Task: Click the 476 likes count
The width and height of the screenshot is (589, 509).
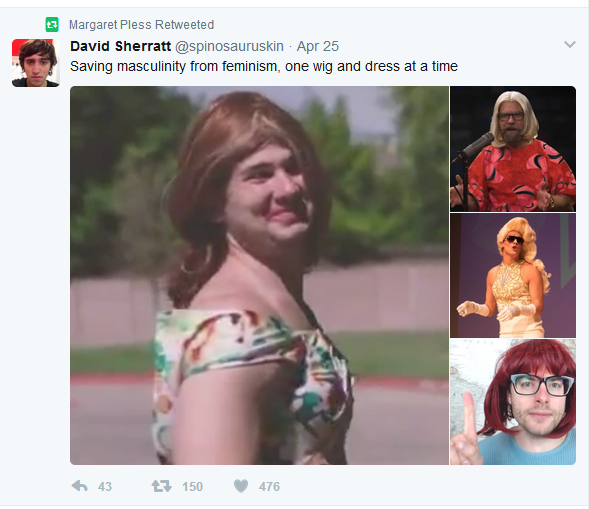Action: point(269,486)
